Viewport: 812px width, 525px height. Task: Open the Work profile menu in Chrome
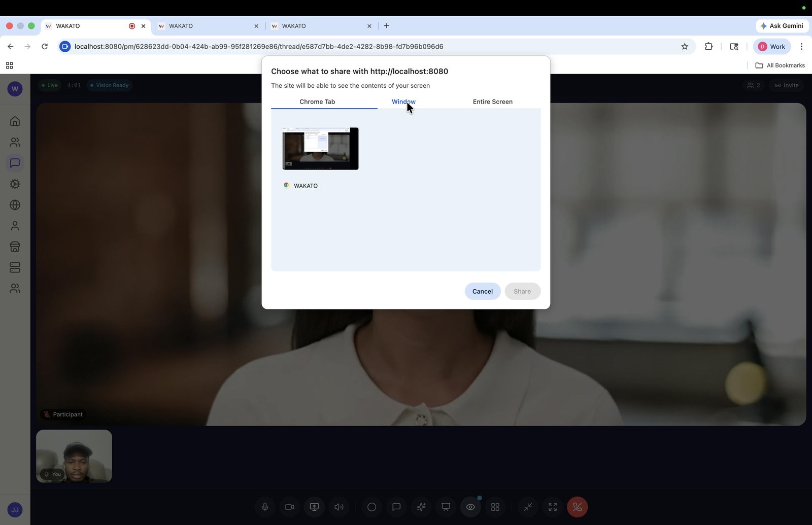pos(772,46)
